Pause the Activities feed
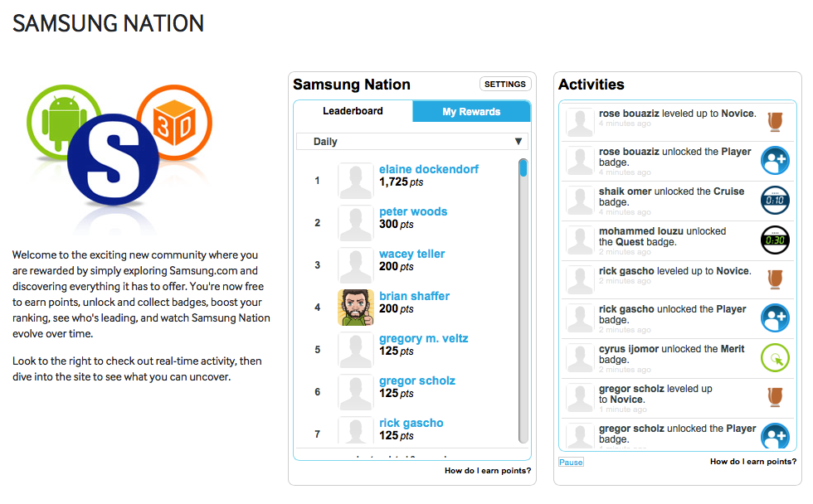 point(571,462)
